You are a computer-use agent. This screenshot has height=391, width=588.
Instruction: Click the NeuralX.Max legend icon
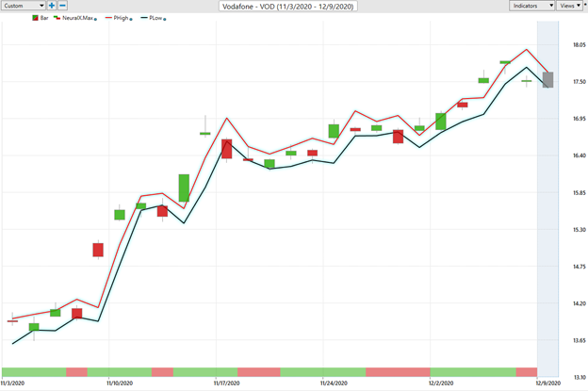57,18
